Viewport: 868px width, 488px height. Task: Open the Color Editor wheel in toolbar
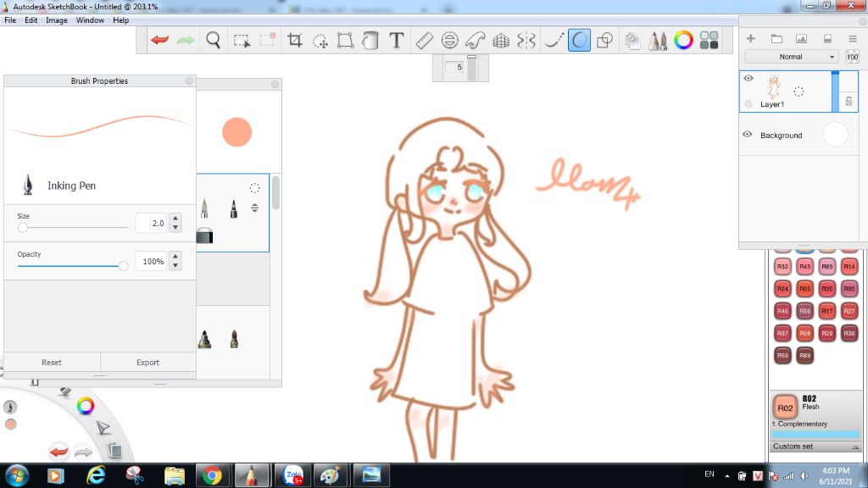click(x=683, y=40)
